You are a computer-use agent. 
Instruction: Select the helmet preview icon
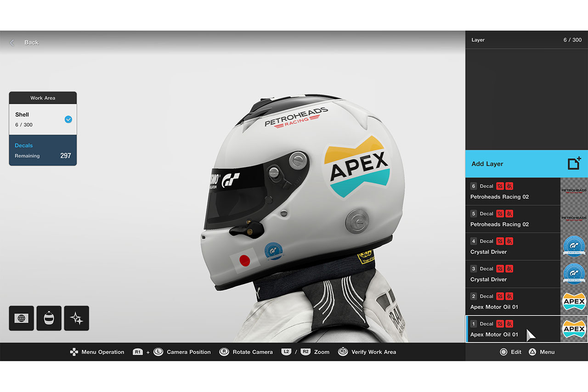coord(49,318)
